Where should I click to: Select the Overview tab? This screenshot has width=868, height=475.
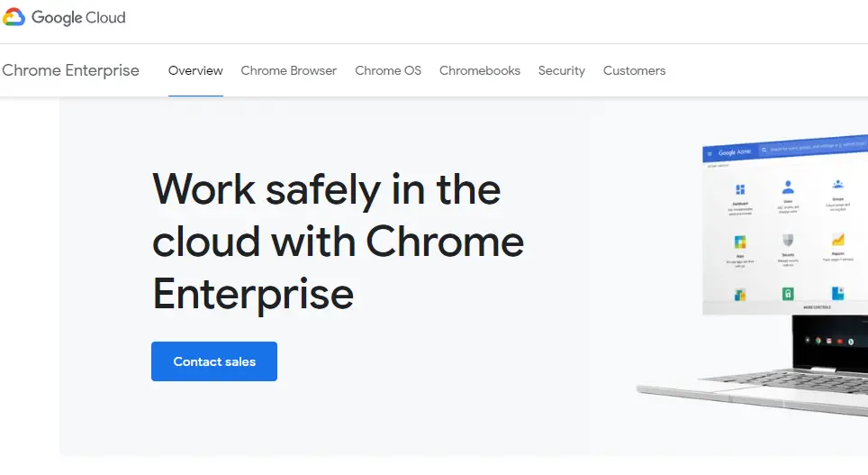[195, 70]
